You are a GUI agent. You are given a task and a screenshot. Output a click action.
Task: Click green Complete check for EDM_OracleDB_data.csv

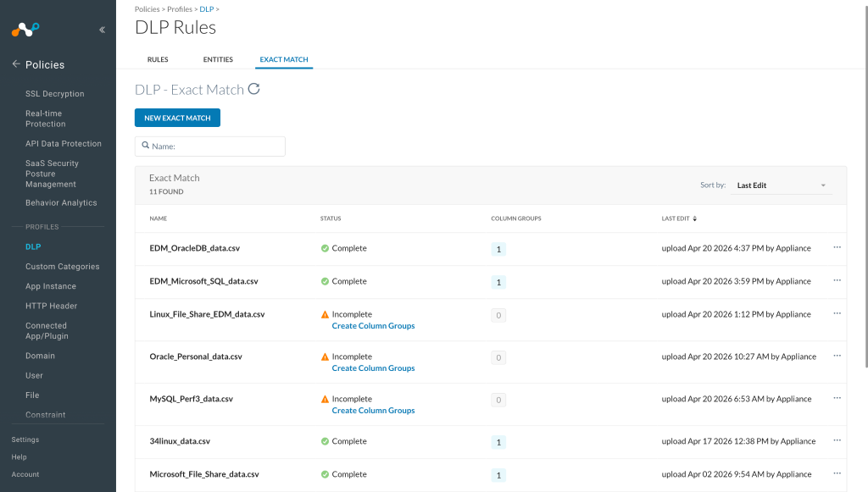[325, 248]
